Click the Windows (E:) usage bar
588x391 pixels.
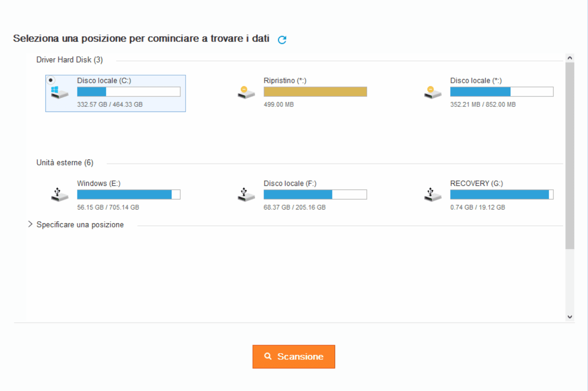coord(128,195)
